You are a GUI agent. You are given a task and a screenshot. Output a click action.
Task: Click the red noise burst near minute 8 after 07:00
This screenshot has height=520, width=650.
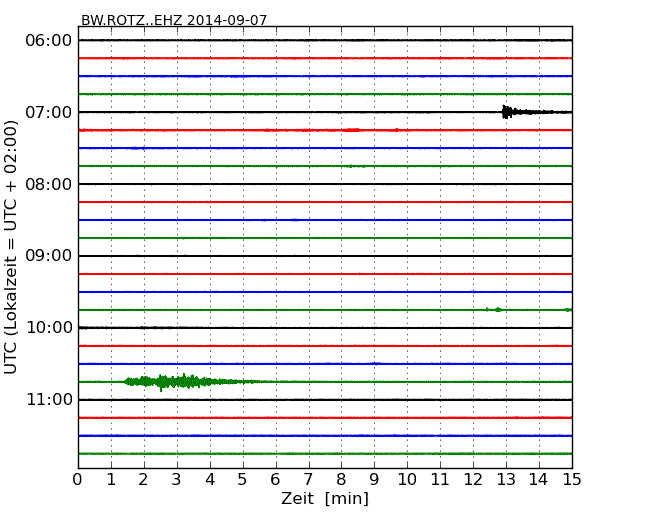[351, 130]
